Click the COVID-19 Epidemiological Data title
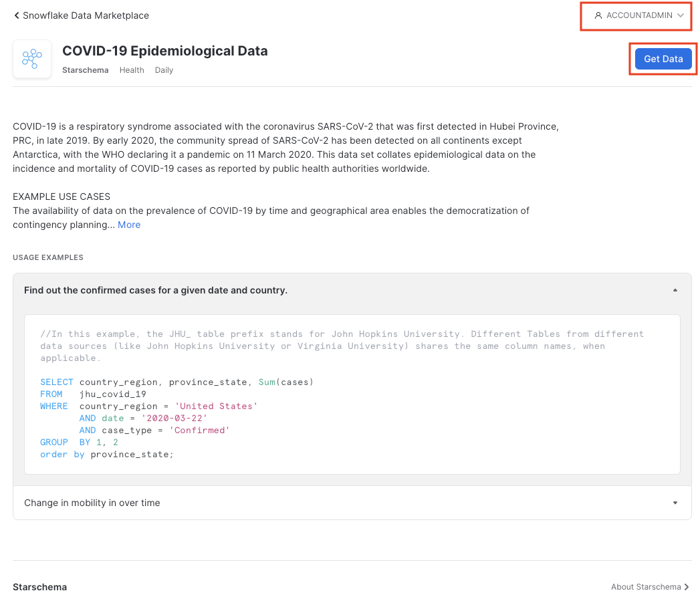 (164, 51)
